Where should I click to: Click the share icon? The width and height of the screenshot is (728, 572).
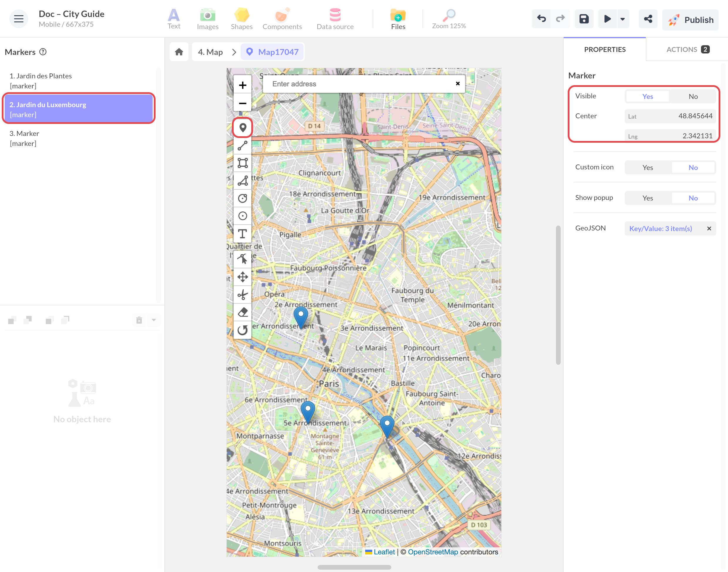point(648,19)
